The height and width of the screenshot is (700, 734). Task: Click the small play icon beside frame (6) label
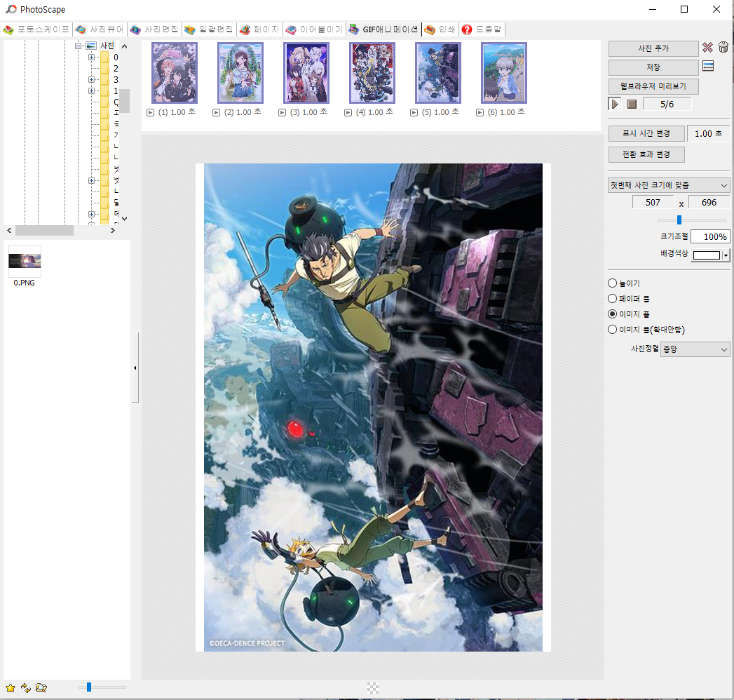click(480, 113)
